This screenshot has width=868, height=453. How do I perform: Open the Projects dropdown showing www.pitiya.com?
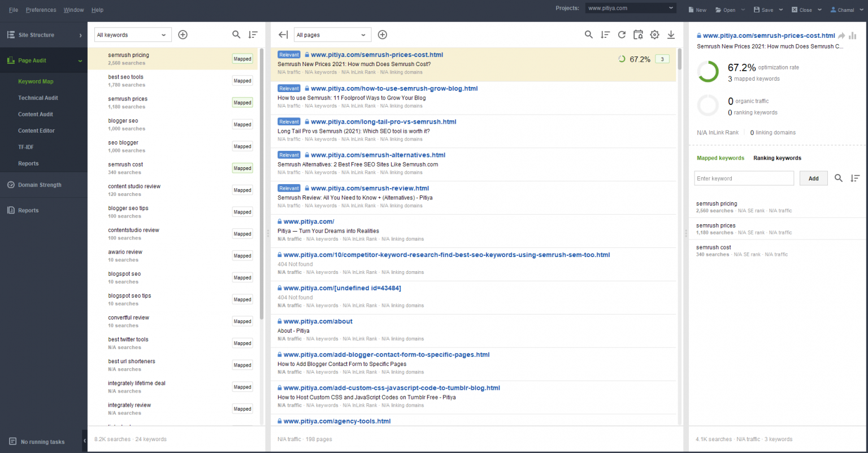coord(630,8)
